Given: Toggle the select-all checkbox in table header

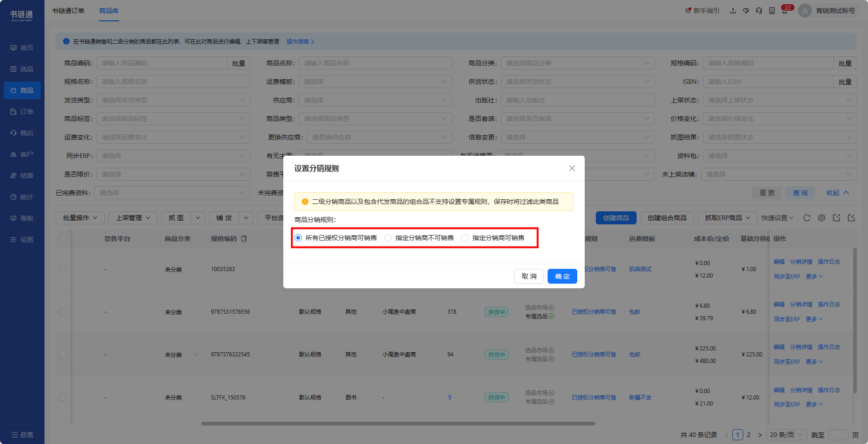Looking at the screenshot, I should click(63, 239).
